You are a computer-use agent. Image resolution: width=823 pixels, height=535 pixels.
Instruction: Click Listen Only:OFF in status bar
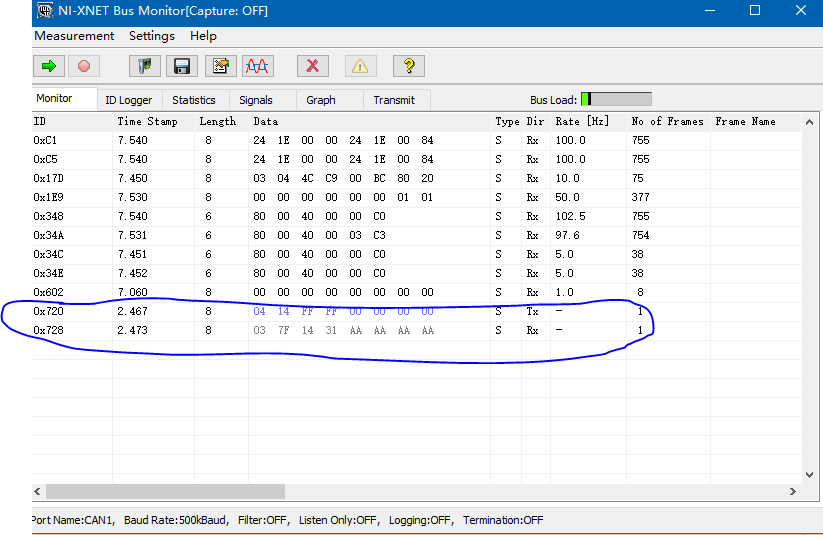pyautogui.click(x=339, y=520)
